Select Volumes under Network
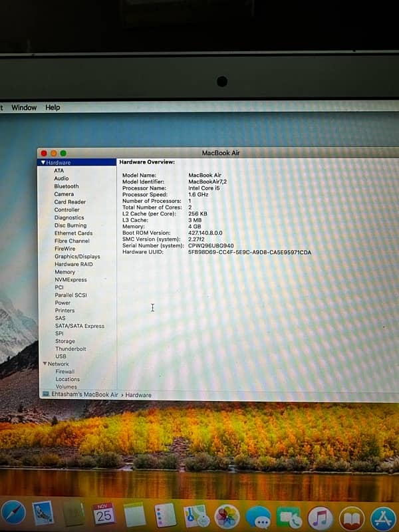Screen dimensions: 399x532 pos(66,386)
